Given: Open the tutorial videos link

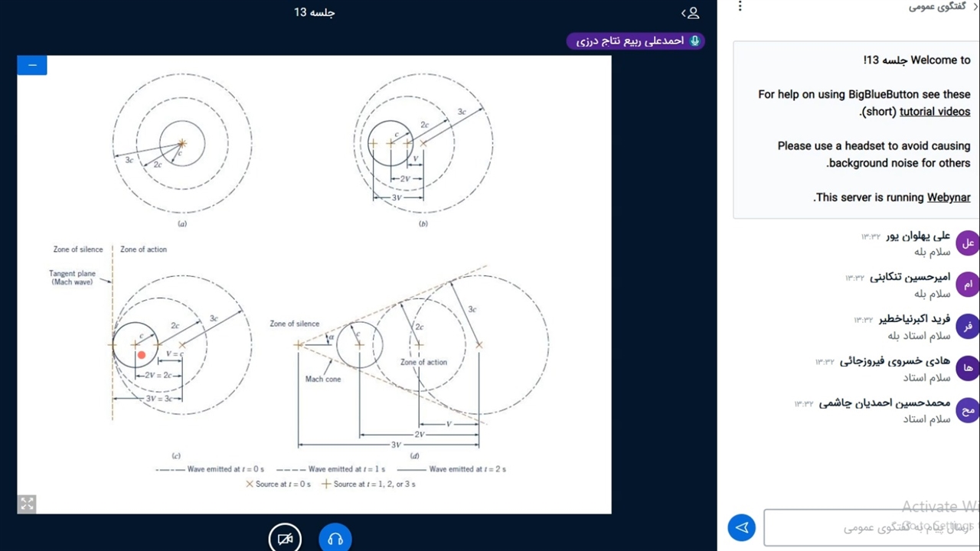Looking at the screenshot, I should pyautogui.click(x=934, y=112).
